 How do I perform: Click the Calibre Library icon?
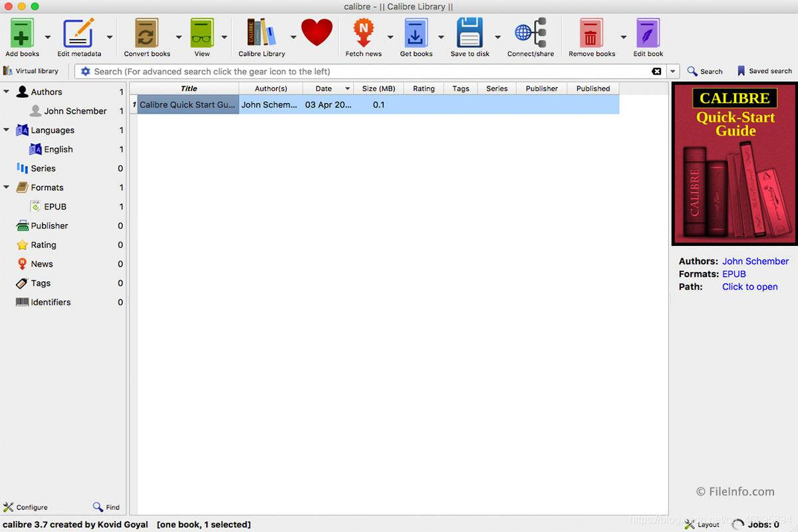pos(261,33)
